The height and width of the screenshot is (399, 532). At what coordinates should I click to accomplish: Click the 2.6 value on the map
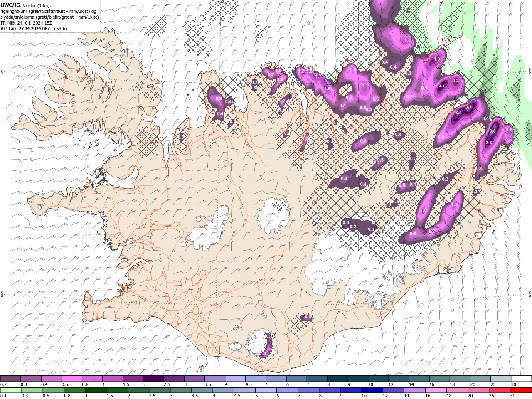pos(489,143)
